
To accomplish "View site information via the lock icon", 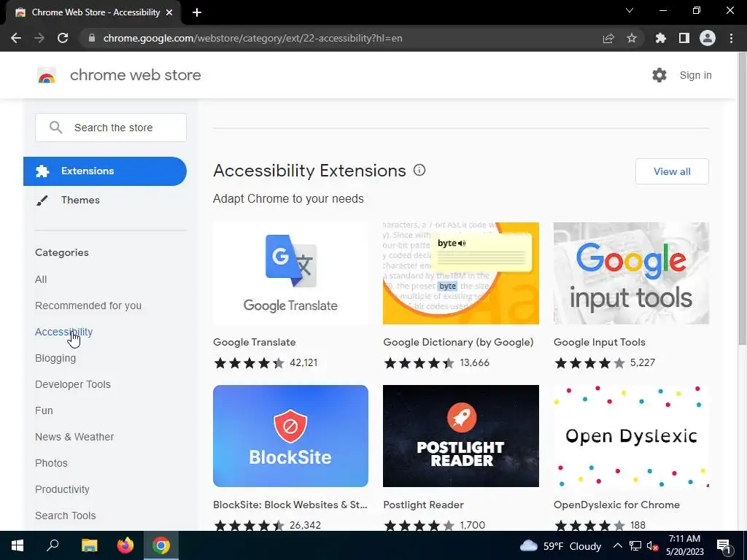I will point(92,38).
